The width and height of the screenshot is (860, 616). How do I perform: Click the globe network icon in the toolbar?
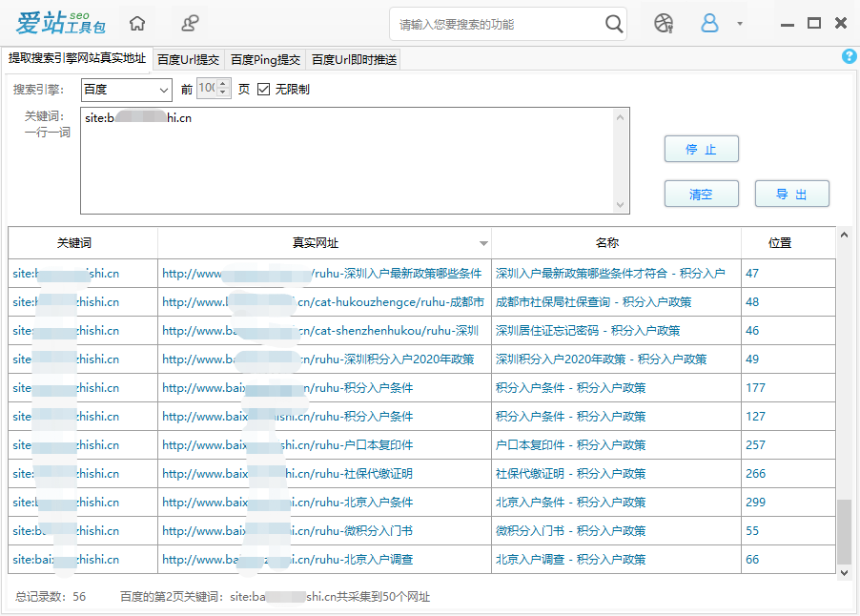pos(664,23)
